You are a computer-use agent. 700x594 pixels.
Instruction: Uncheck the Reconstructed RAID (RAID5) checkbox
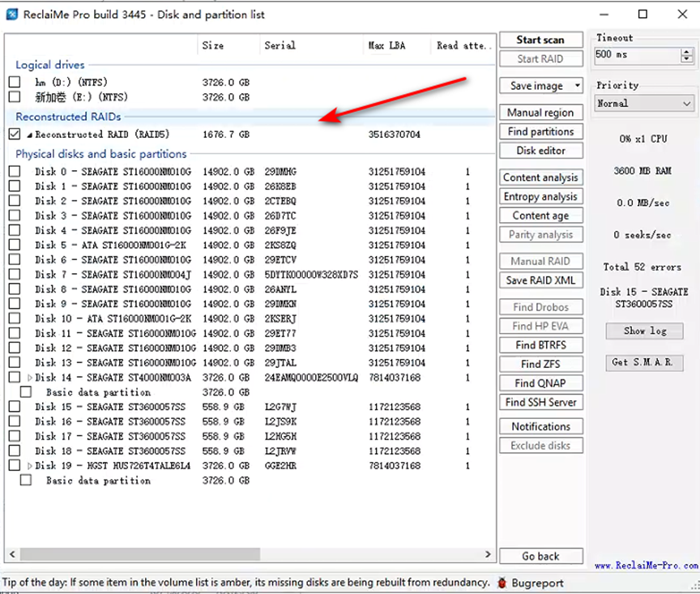15,134
